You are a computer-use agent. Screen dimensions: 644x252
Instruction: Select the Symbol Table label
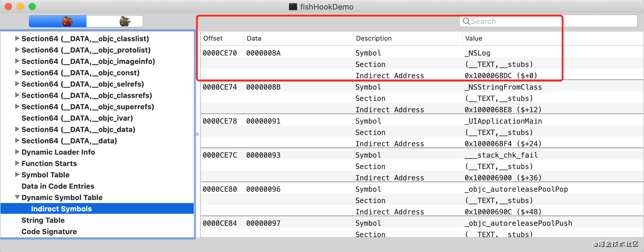[x=45, y=175]
